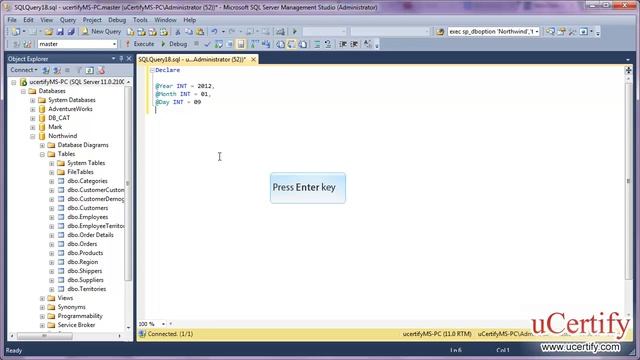Switch output to Results to Grid
The height and width of the screenshot is (360, 640).
point(291,44)
